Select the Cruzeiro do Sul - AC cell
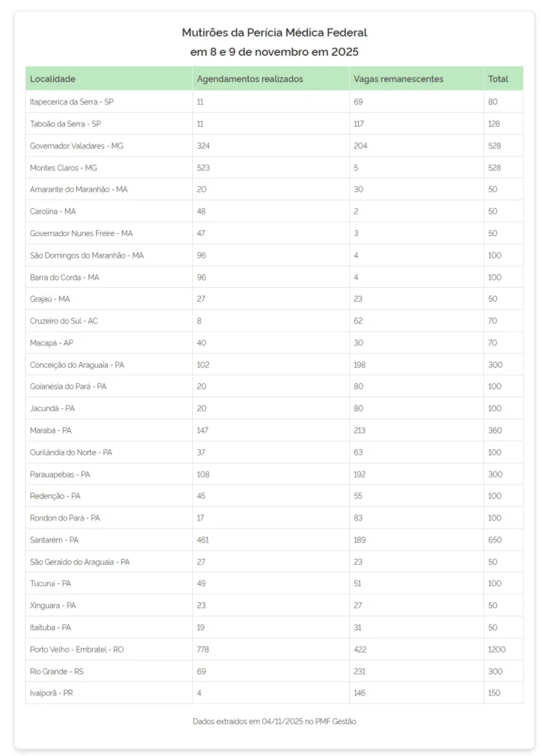The image size is (542, 756). click(x=64, y=321)
